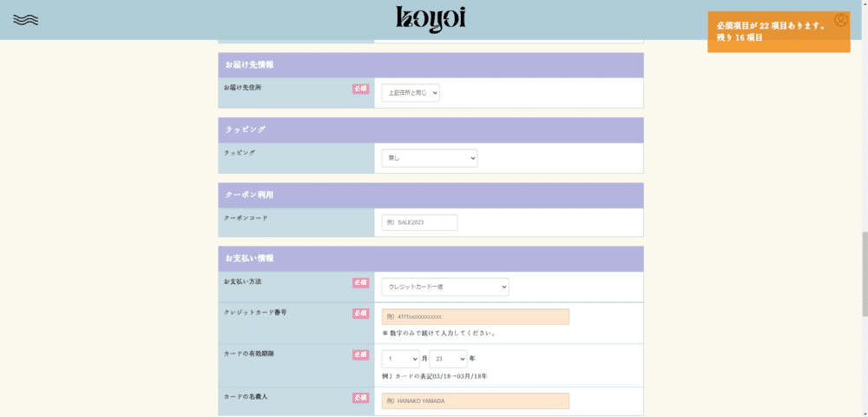Click 必須 badge next to カードの有効期限
Image resolution: width=868 pixels, height=417 pixels.
pyautogui.click(x=360, y=354)
